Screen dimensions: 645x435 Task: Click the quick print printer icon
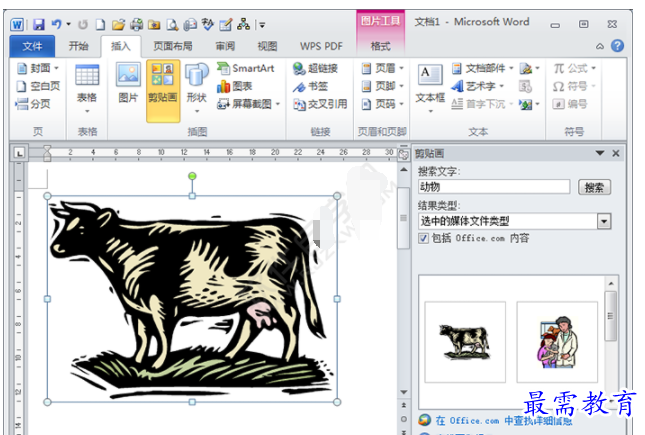point(137,25)
